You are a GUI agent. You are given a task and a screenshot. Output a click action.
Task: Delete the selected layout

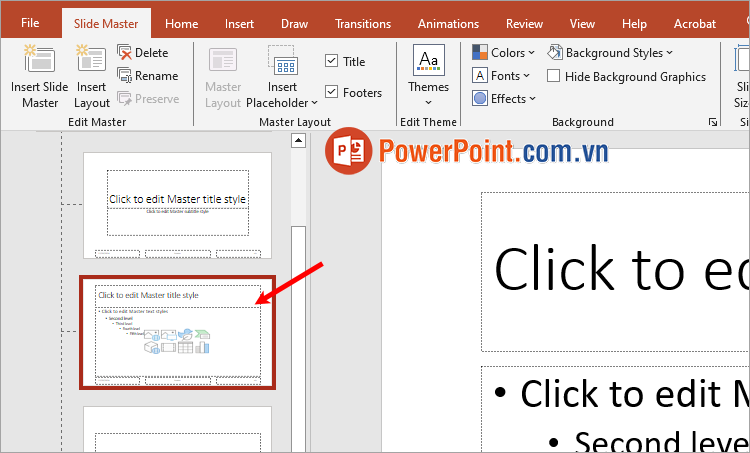point(143,53)
